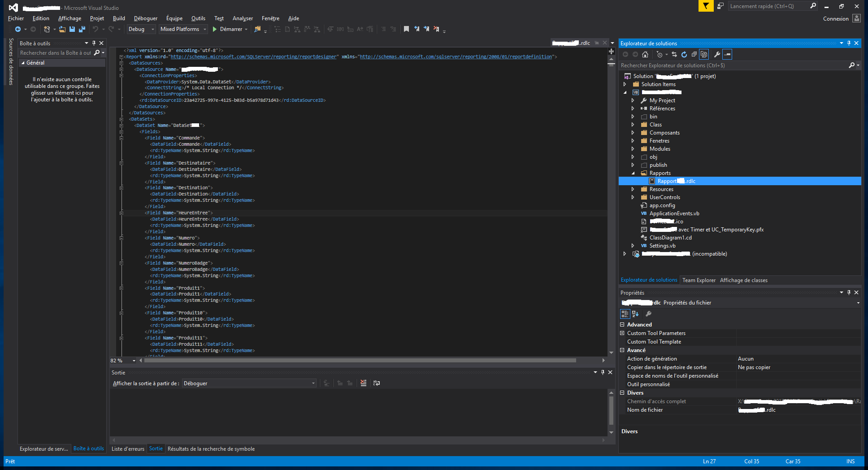Navigate to the previous bookmark
868x470 pixels.
click(x=417, y=29)
